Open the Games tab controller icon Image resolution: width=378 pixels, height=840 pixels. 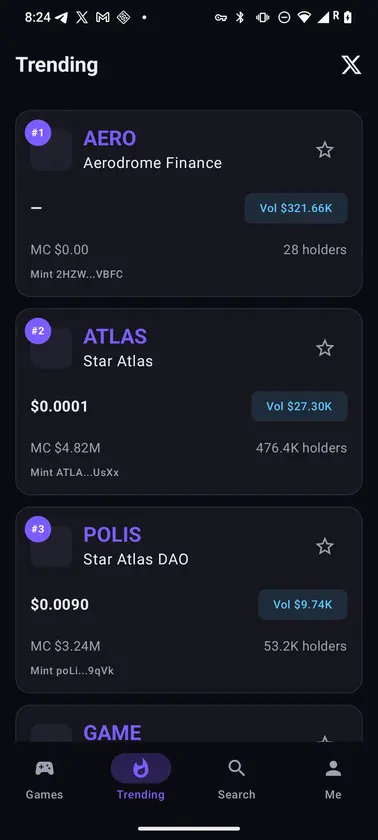click(x=44, y=769)
